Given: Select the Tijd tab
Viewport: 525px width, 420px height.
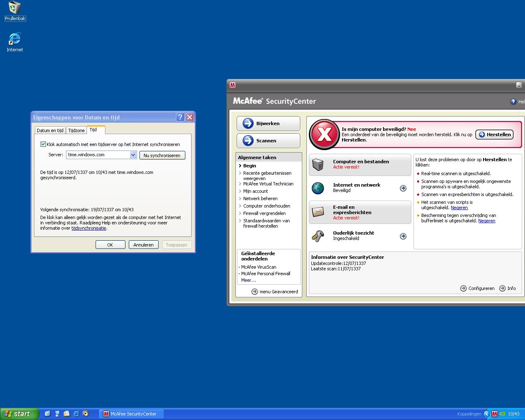Looking at the screenshot, I should point(96,130).
